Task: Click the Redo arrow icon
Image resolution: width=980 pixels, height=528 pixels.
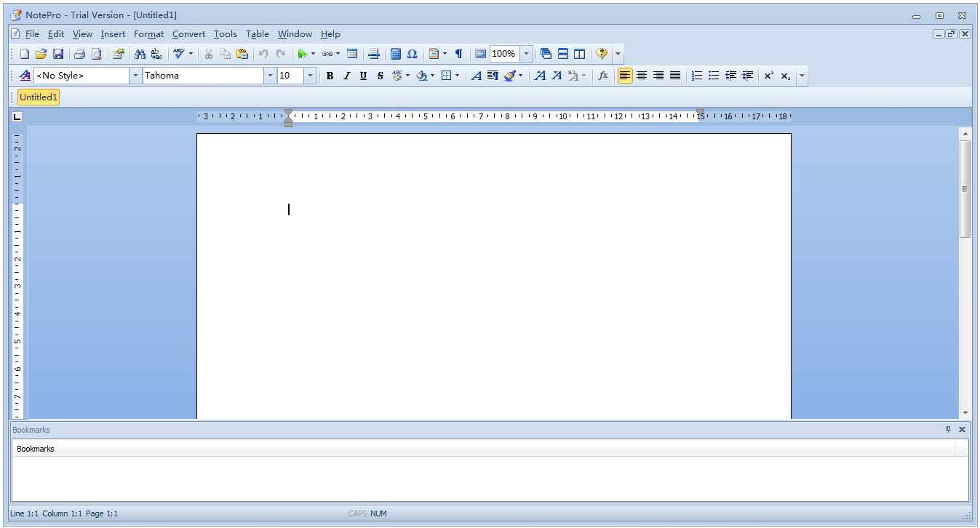Action: coord(280,54)
